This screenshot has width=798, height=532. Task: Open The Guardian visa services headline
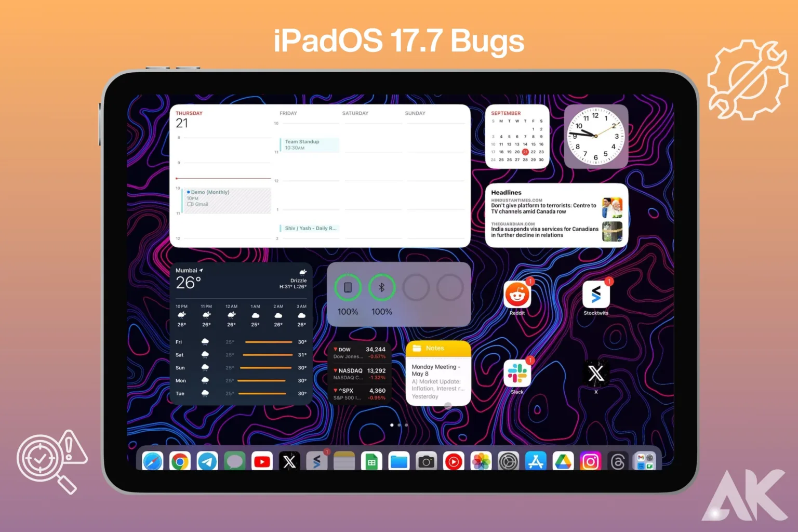coord(544,232)
